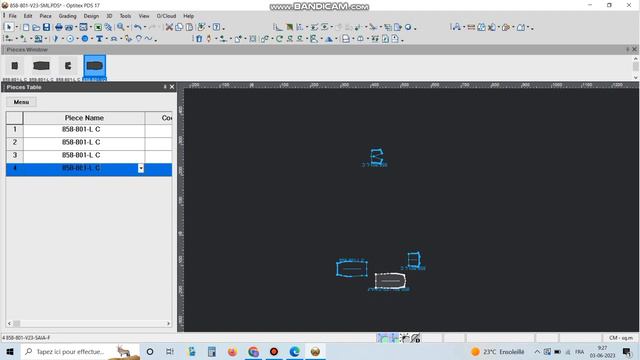Open dropdown arrow beside zoom tool
The image size is (640, 360).
(x=128, y=27)
